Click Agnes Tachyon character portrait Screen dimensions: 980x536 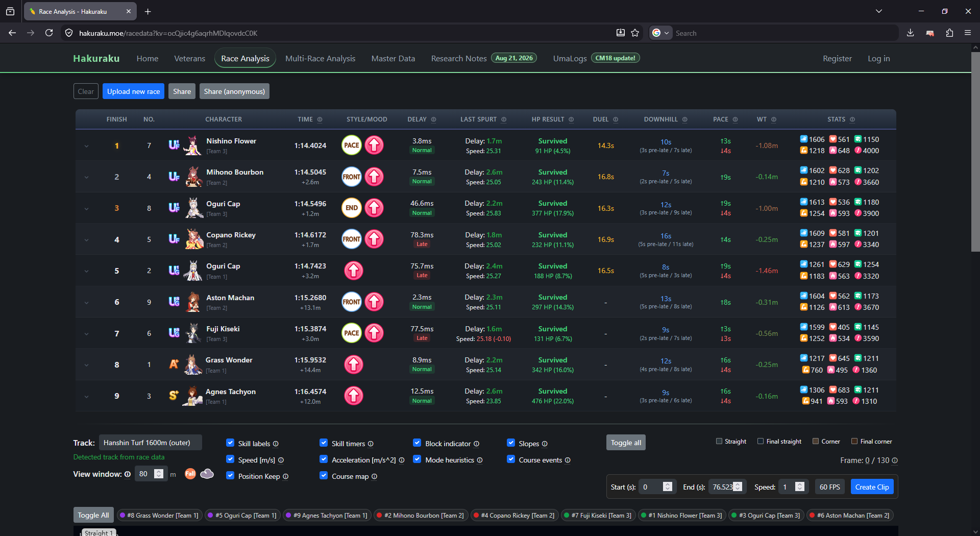coord(192,396)
